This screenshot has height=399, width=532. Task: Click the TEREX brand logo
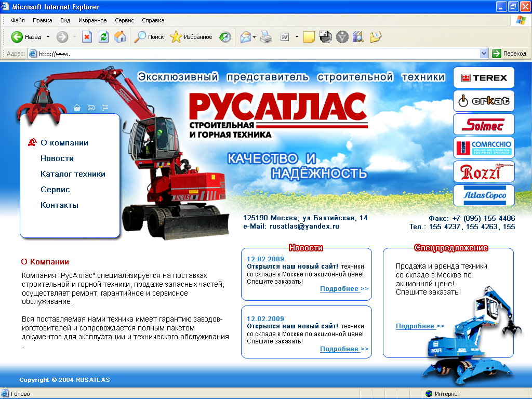484,77
